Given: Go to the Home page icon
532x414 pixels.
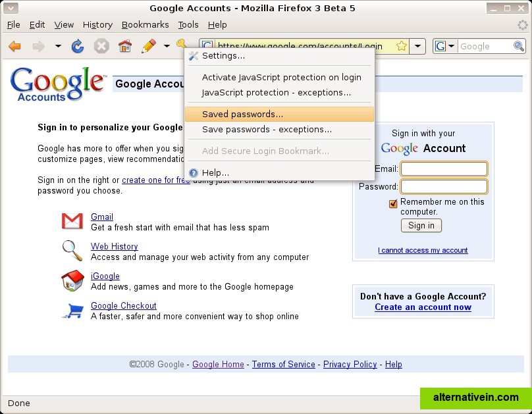Looking at the screenshot, I should tap(124, 46).
